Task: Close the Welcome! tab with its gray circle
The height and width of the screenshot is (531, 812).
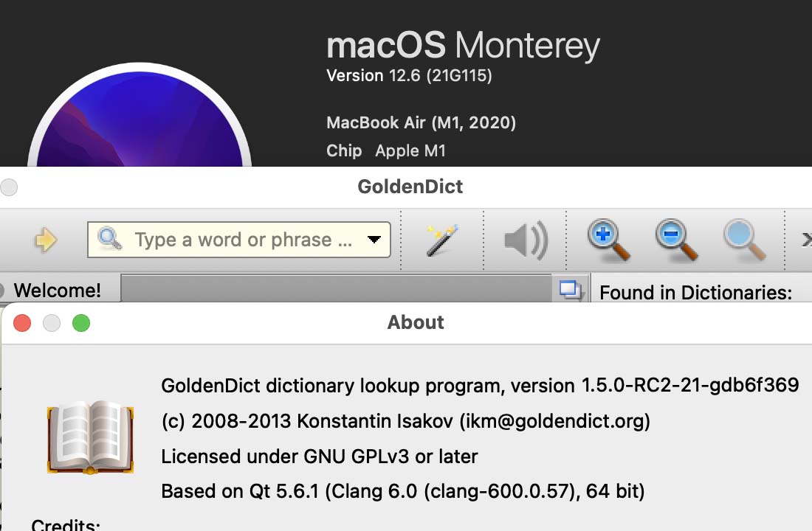Action: (x=2, y=291)
